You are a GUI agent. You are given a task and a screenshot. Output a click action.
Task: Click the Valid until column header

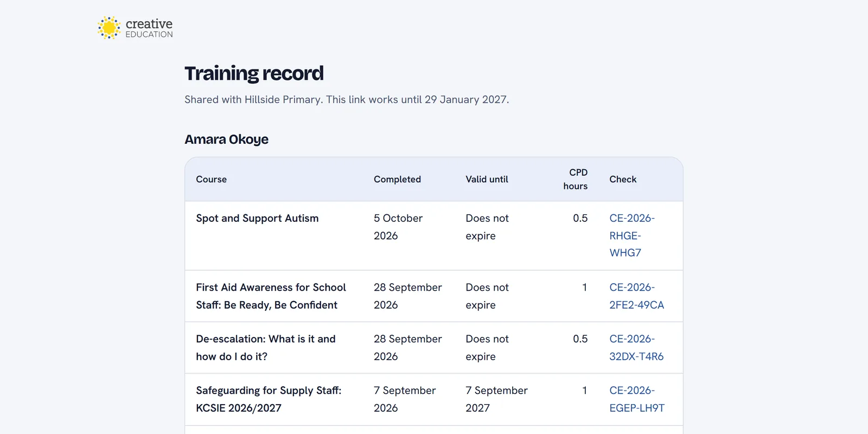(x=487, y=179)
